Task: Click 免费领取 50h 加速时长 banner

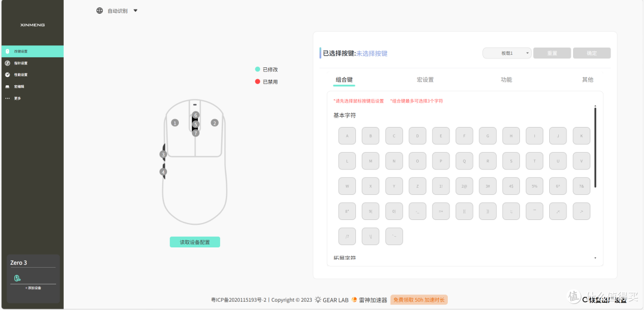Action: pyautogui.click(x=419, y=300)
